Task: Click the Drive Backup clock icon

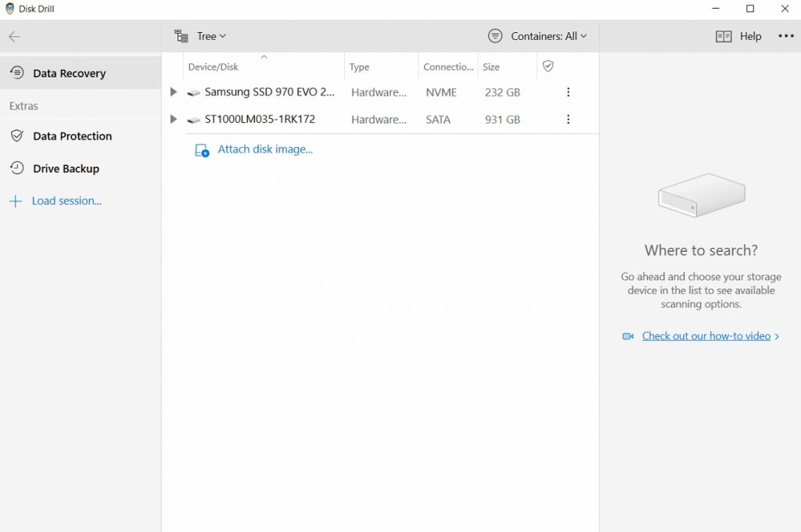Action: pos(17,167)
